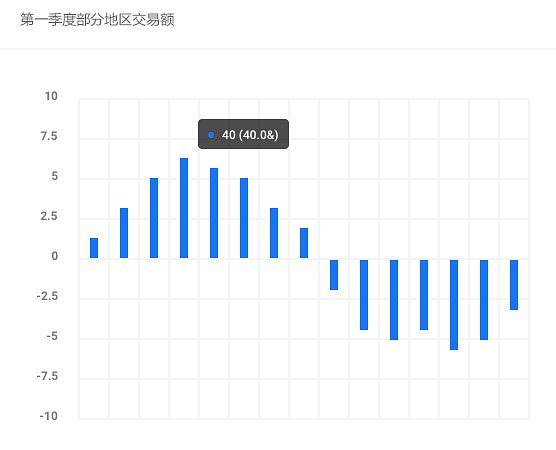This screenshot has width=556, height=450.
Task: Click the blue dot inside the tooltip
Action: (x=211, y=135)
